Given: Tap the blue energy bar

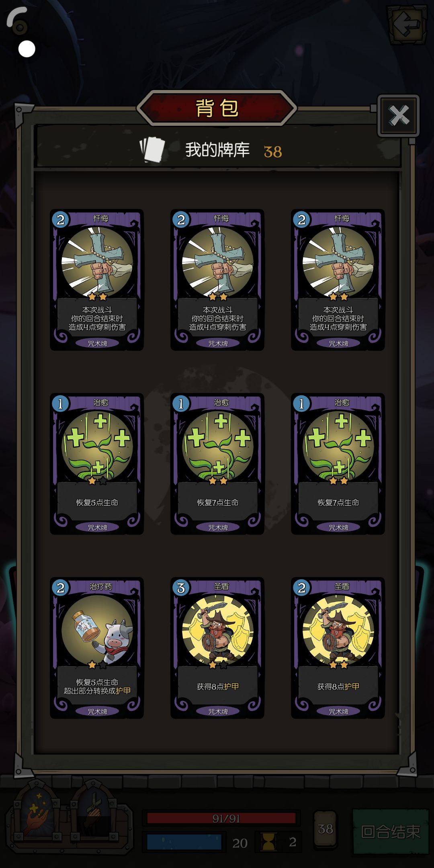Looking at the screenshot, I should (x=184, y=842).
